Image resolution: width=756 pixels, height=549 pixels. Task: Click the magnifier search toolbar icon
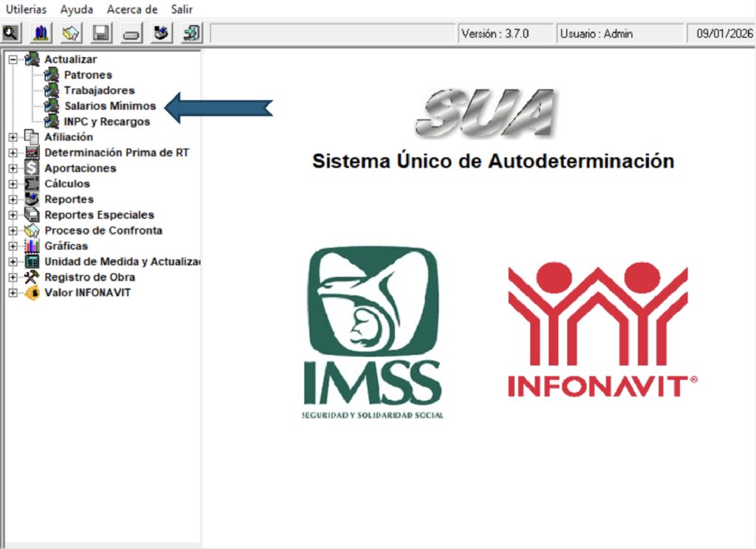11,33
